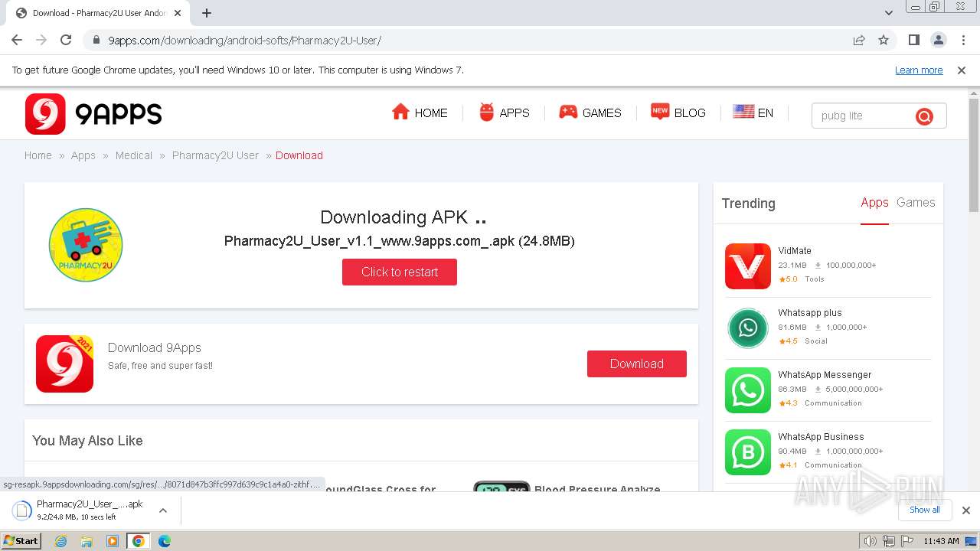
Task: Click WhatsApp Messenger title text
Action: [825, 375]
